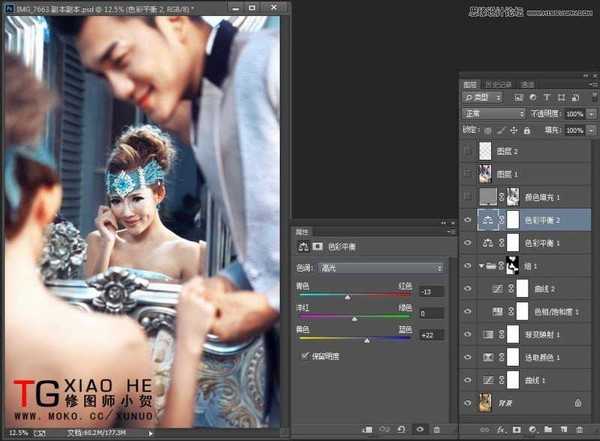This screenshot has width=600, height=441.
Task: Click the new adjustment layer icon
Action: [x=532, y=430]
